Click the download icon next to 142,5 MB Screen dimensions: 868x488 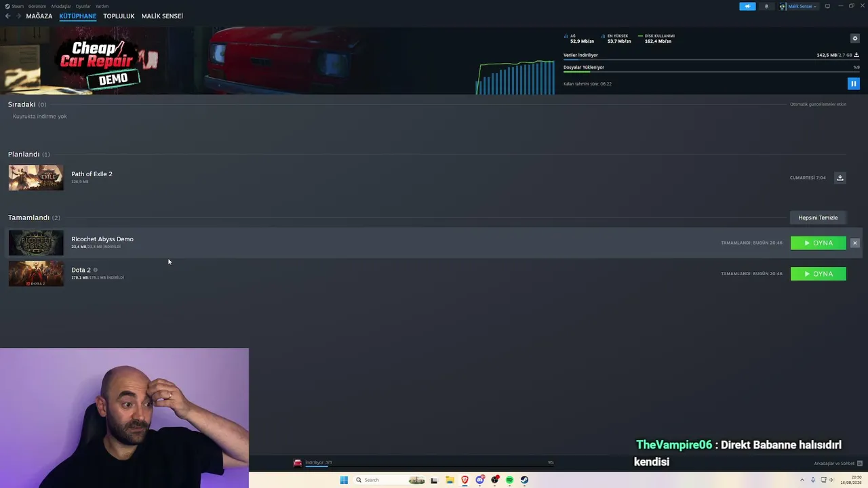coord(856,55)
